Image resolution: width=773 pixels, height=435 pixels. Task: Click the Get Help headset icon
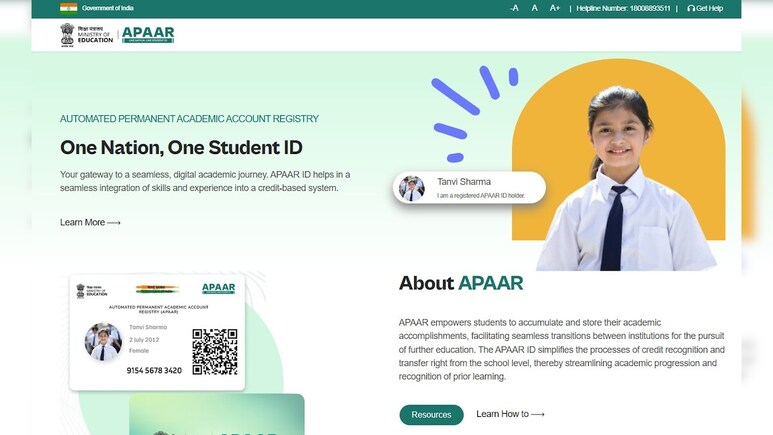pyautogui.click(x=691, y=8)
